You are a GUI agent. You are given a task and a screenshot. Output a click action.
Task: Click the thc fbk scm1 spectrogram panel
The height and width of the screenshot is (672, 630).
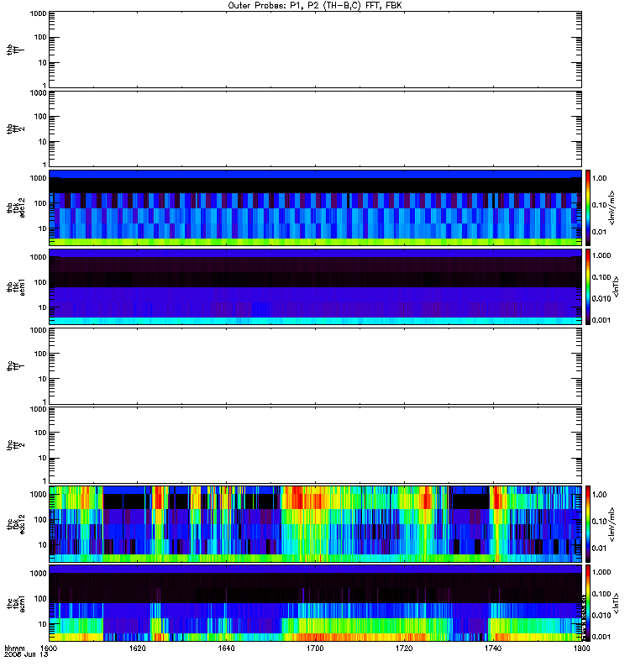click(315, 603)
